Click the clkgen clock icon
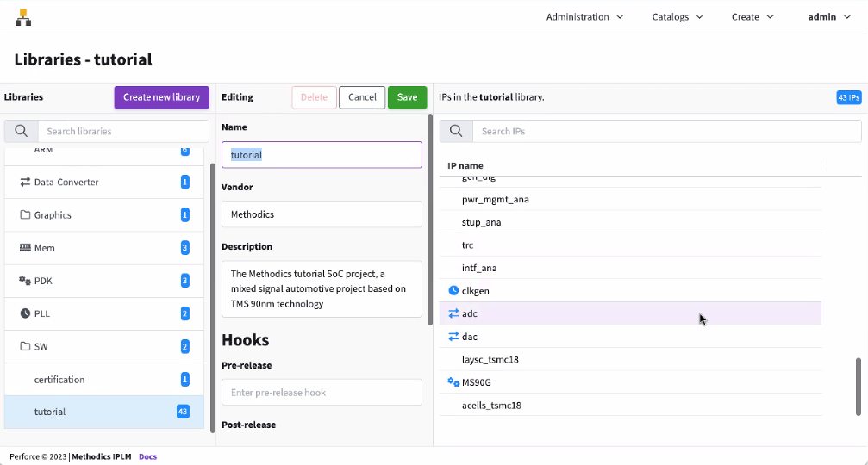 point(454,291)
